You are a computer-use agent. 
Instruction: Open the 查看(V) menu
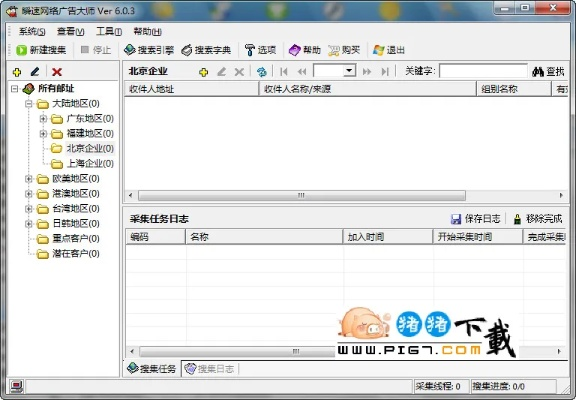point(71,32)
